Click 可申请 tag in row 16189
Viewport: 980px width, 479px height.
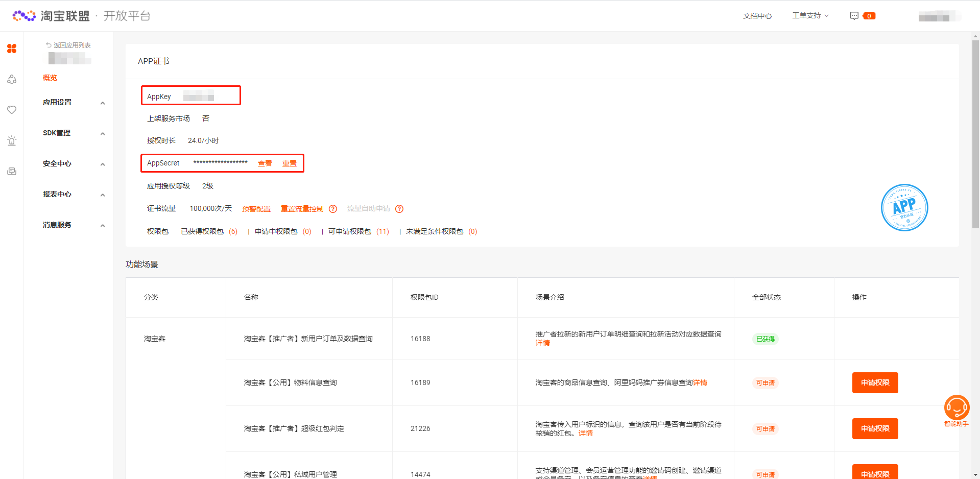pyautogui.click(x=766, y=382)
